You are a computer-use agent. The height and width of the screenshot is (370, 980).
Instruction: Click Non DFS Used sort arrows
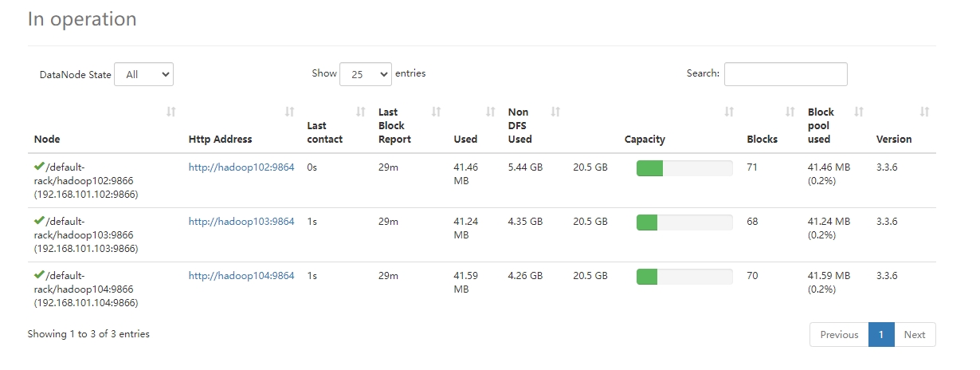[x=555, y=112]
